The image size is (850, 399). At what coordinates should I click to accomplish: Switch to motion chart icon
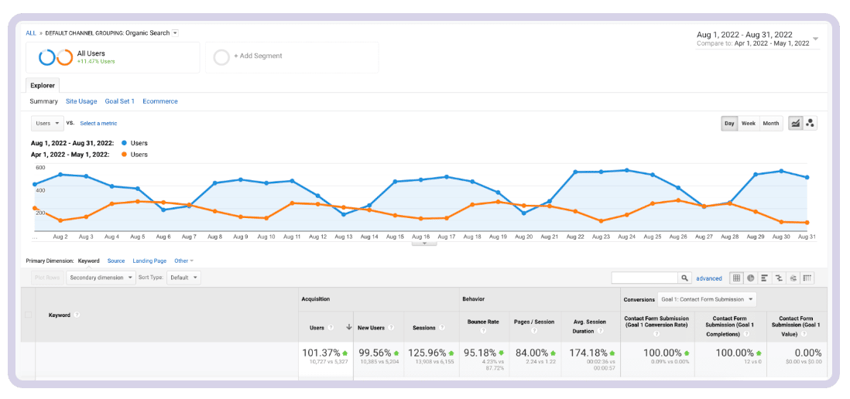pos(810,124)
